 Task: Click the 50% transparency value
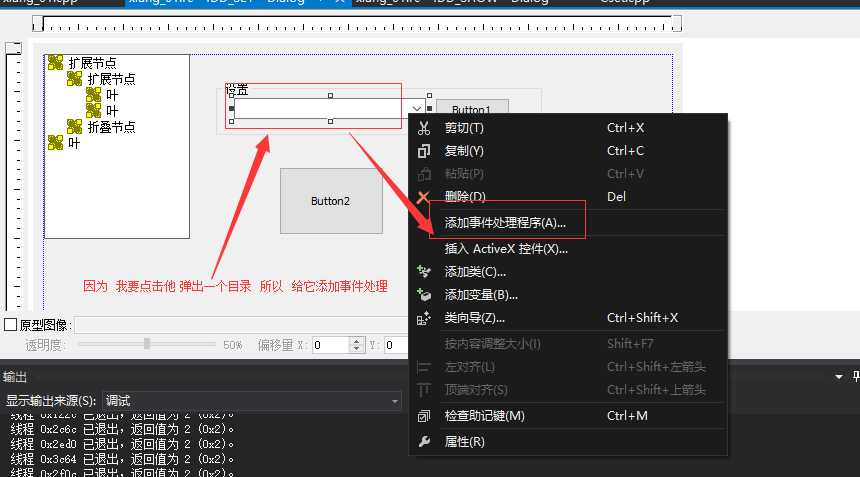coord(233,345)
